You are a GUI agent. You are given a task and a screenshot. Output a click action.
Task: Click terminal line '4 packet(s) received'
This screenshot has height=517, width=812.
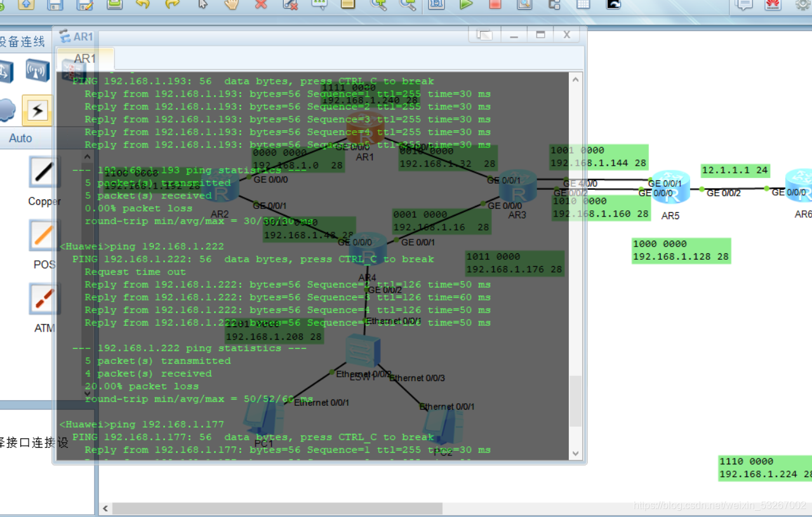(148, 373)
